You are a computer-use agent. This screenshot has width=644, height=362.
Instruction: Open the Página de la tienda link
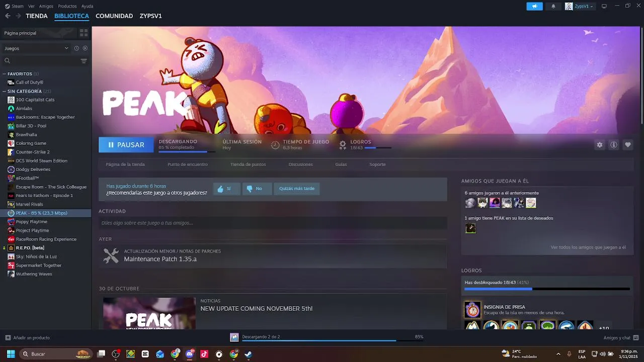pyautogui.click(x=125, y=164)
